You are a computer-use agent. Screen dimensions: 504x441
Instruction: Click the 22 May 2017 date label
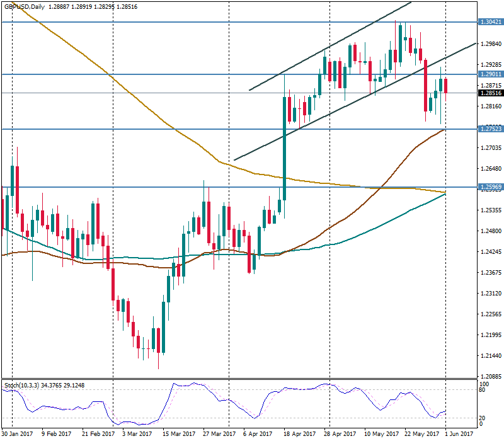pos(420,433)
